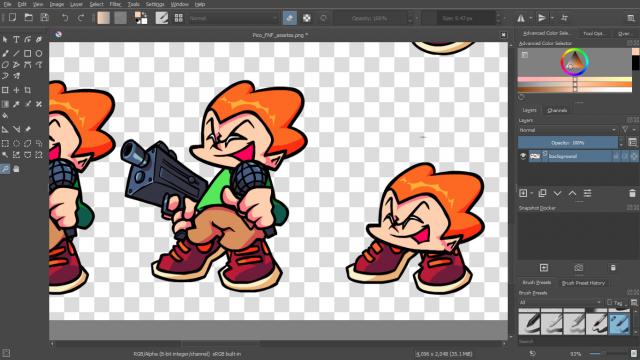Open the vertical mirror options arrow
This screenshot has height=360, width=640.
pyautogui.click(x=552, y=18)
